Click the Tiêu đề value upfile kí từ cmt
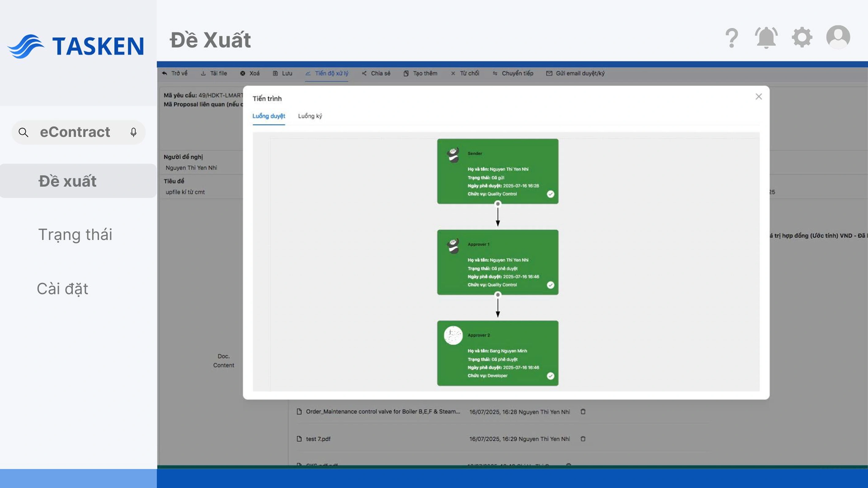 [x=185, y=192]
